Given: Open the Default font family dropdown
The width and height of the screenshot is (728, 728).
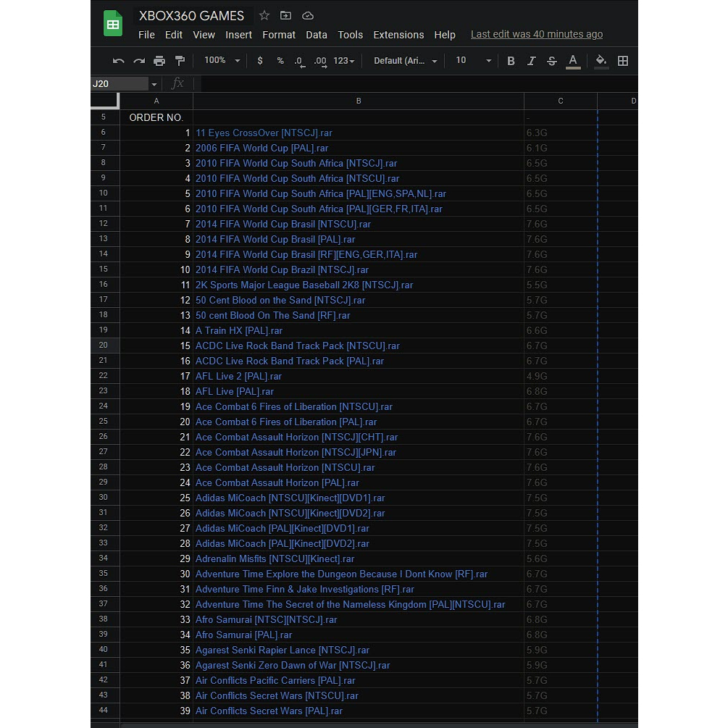Looking at the screenshot, I should pyautogui.click(x=405, y=61).
